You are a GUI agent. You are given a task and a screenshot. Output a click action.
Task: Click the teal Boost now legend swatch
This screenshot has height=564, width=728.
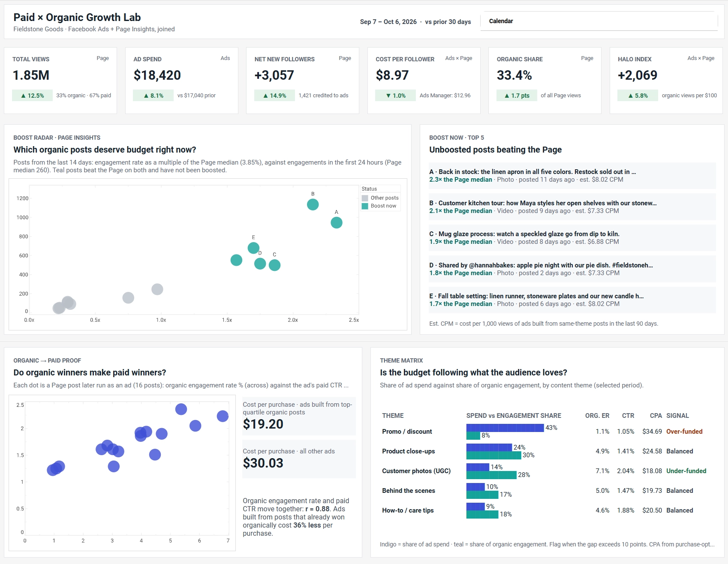point(365,206)
